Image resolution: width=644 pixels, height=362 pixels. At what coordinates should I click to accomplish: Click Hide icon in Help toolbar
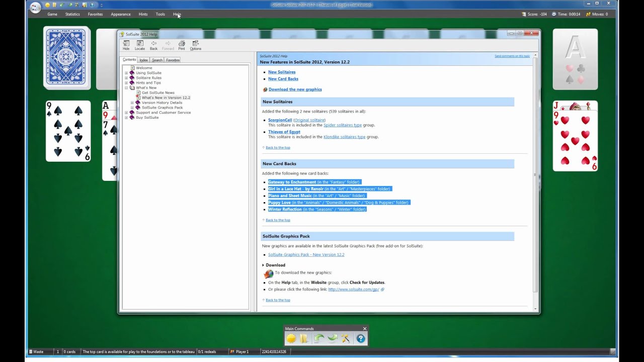[126, 45]
